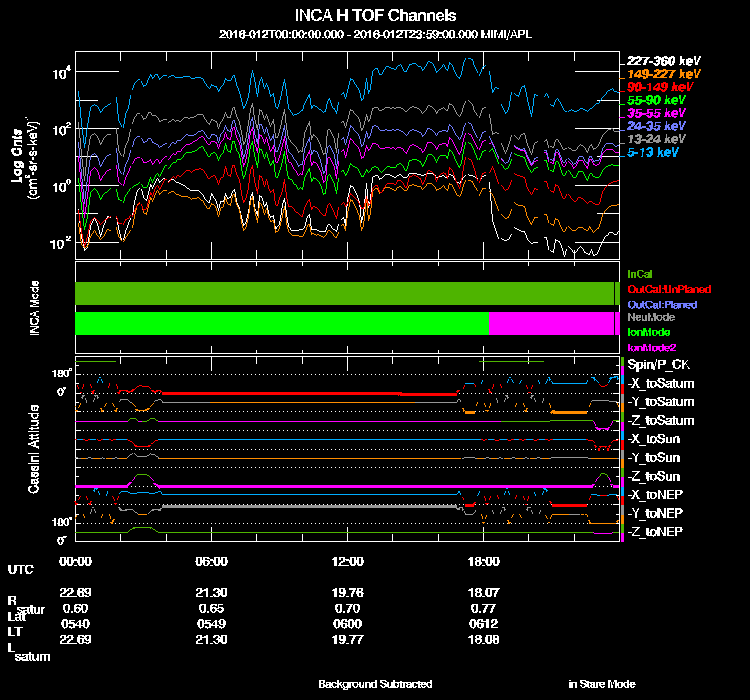Click the bright green IonMode bar
This screenshot has width=750, height=700.
282,323
